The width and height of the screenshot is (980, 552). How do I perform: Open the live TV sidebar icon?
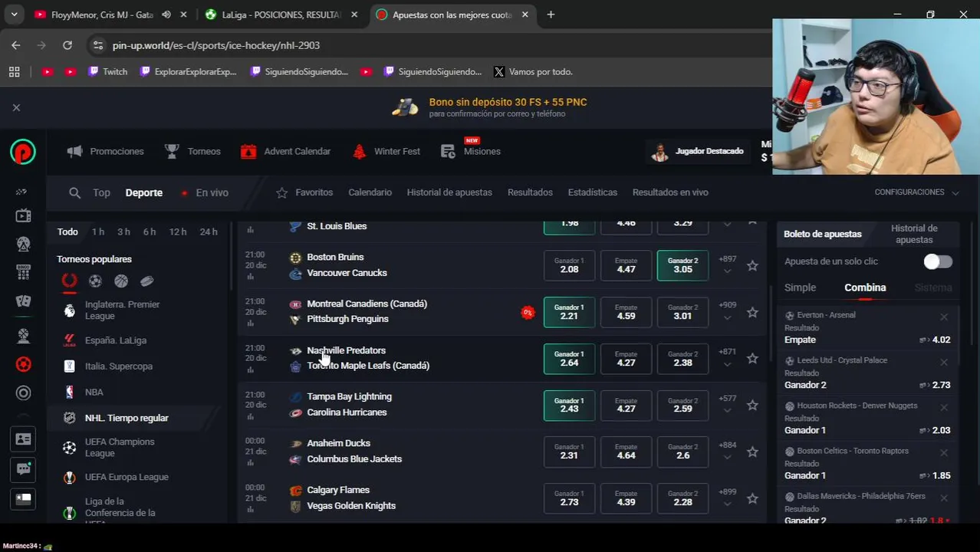[x=23, y=216]
